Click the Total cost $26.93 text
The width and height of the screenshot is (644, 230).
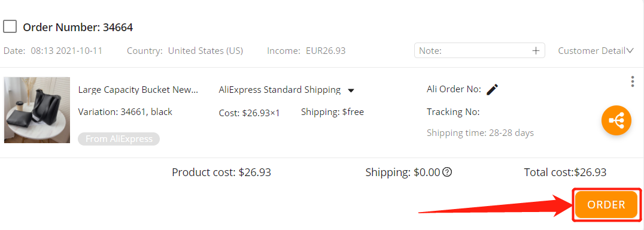[x=565, y=172]
